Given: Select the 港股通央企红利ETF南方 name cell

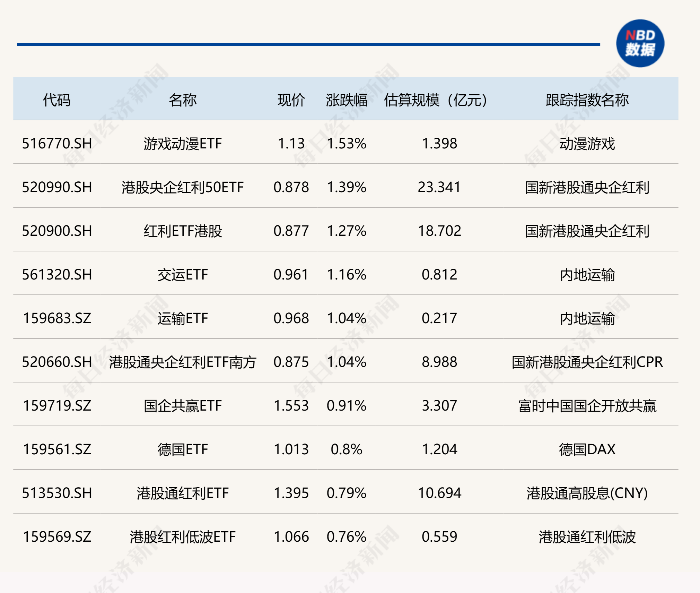Looking at the screenshot, I should click(183, 362).
